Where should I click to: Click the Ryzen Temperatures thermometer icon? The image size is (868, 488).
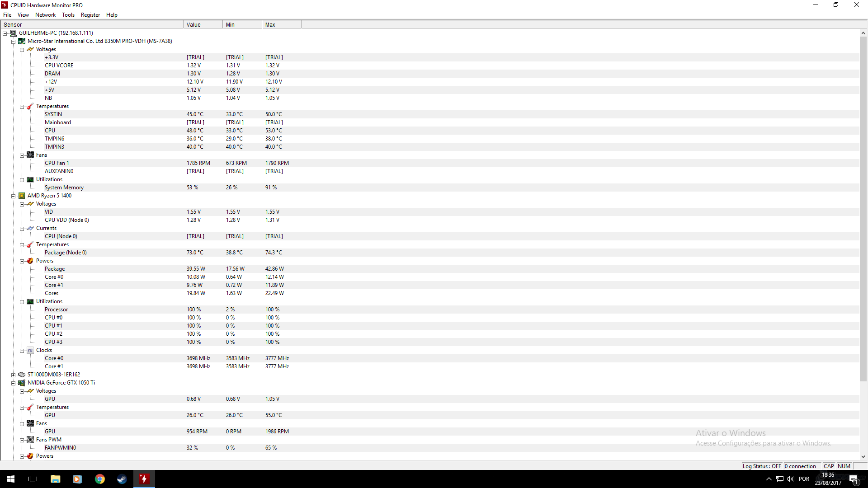click(x=30, y=244)
